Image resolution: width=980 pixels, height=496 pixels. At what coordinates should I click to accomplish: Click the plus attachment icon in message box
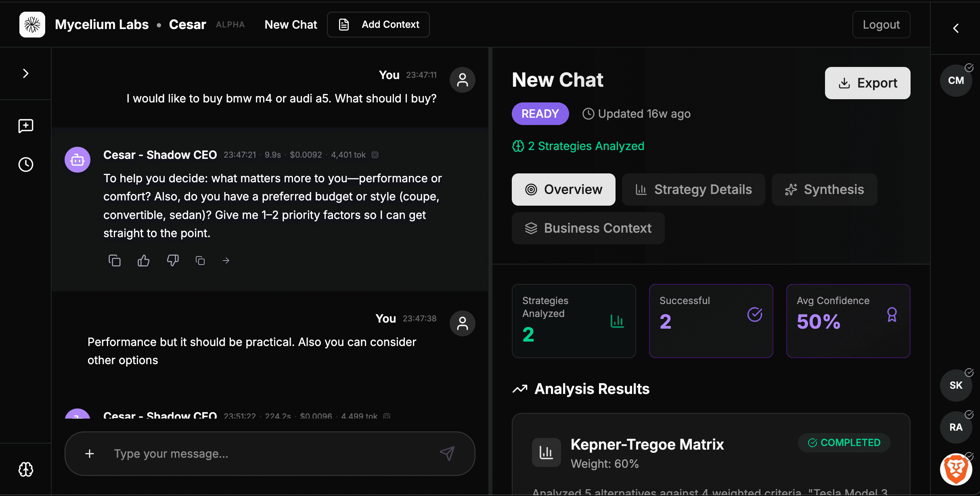(x=90, y=454)
